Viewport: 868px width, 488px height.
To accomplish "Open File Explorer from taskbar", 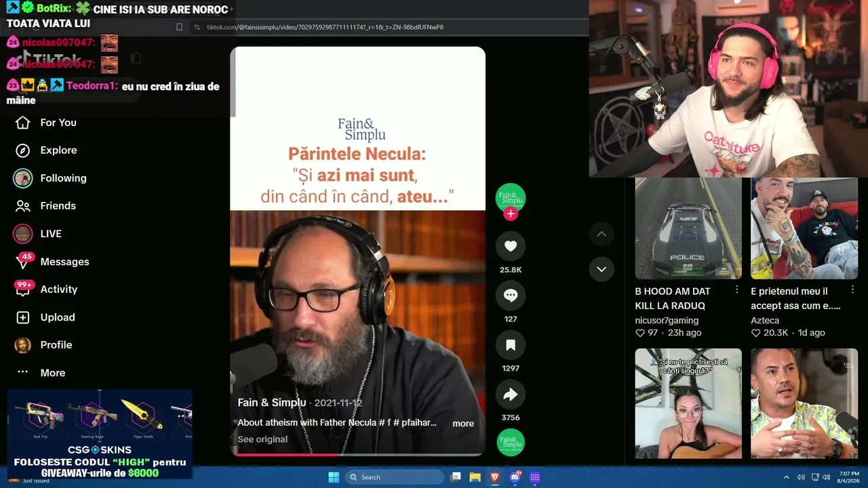I will pyautogui.click(x=475, y=477).
